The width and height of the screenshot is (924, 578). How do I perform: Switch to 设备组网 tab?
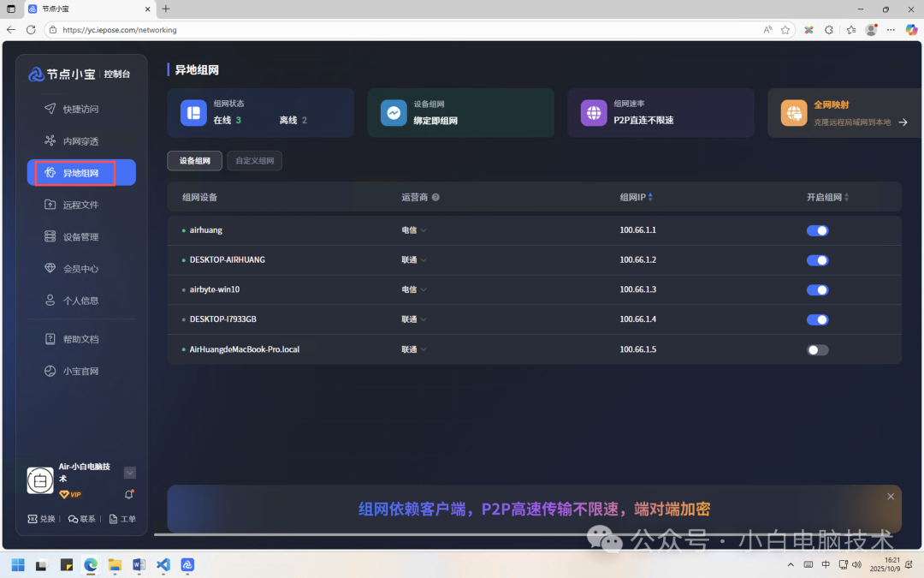pos(194,160)
